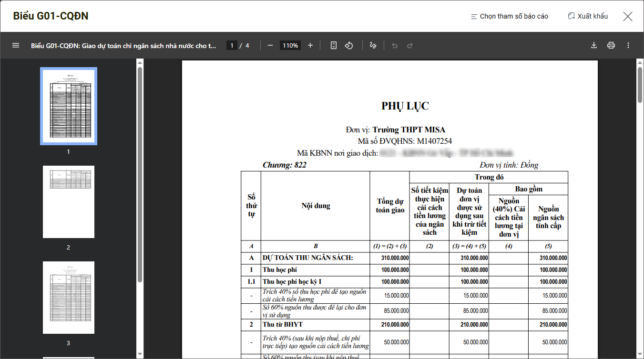Open page 2 thumbnail
This screenshot has width=644, height=359.
(x=69, y=202)
